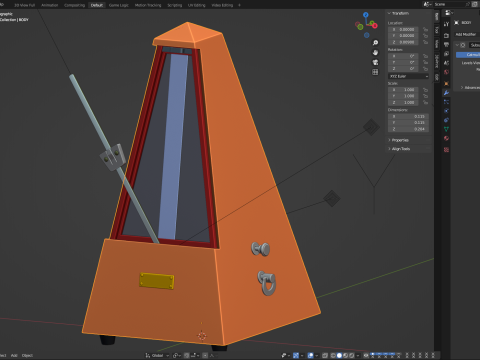Switch to the Scripting workspace tab
Viewport: 480px width, 360px height.
(174, 5)
